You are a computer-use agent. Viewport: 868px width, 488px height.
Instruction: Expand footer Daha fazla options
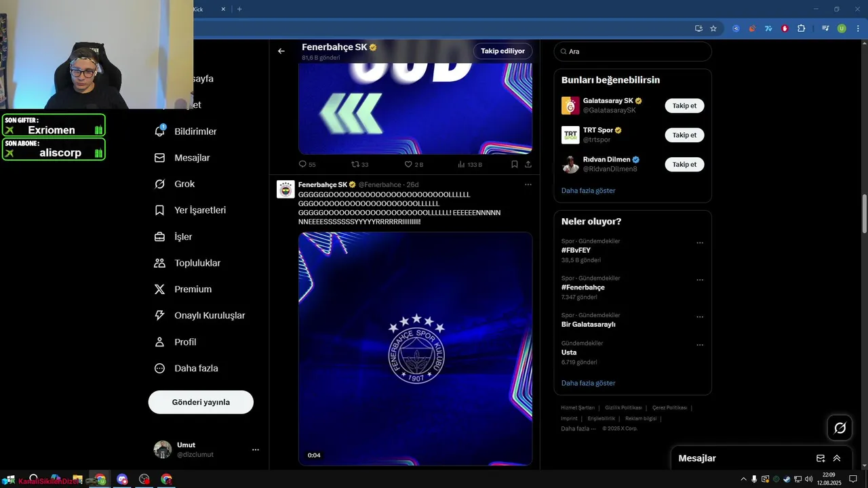[x=578, y=428]
